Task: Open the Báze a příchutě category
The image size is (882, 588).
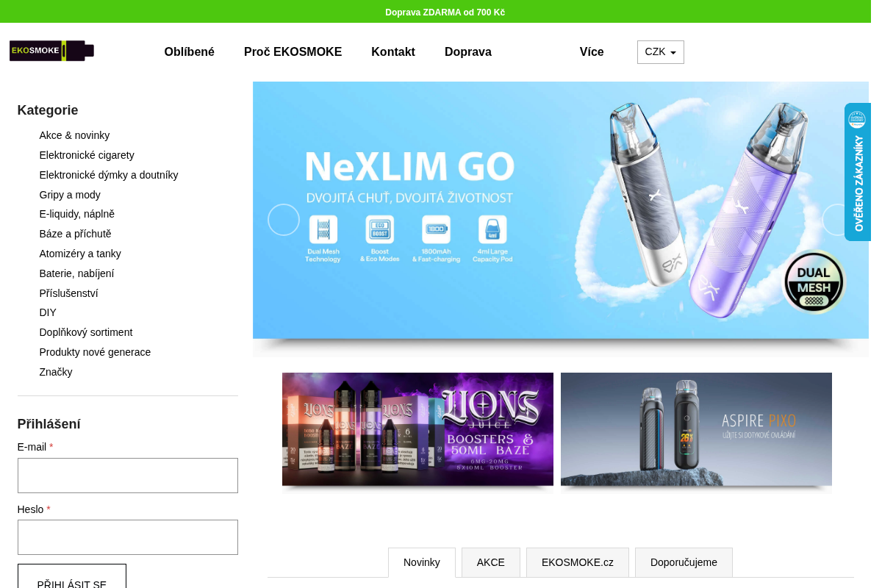Action: (76, 234)
